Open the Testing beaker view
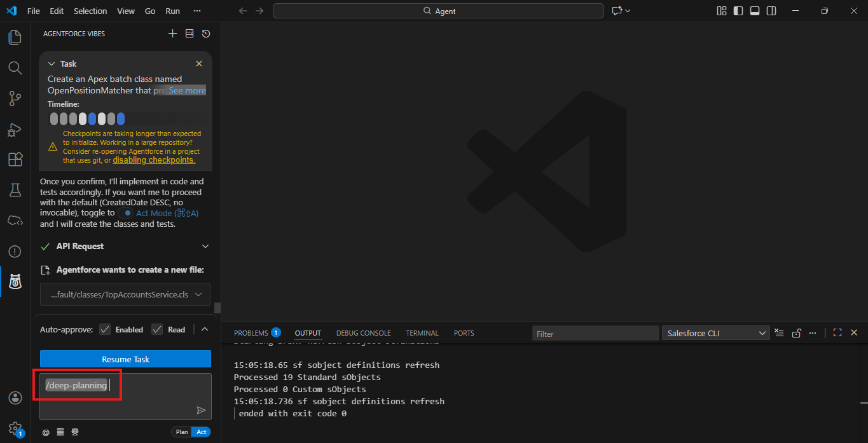The height and width of the screenshot is (443, 868). coord(15,190)
